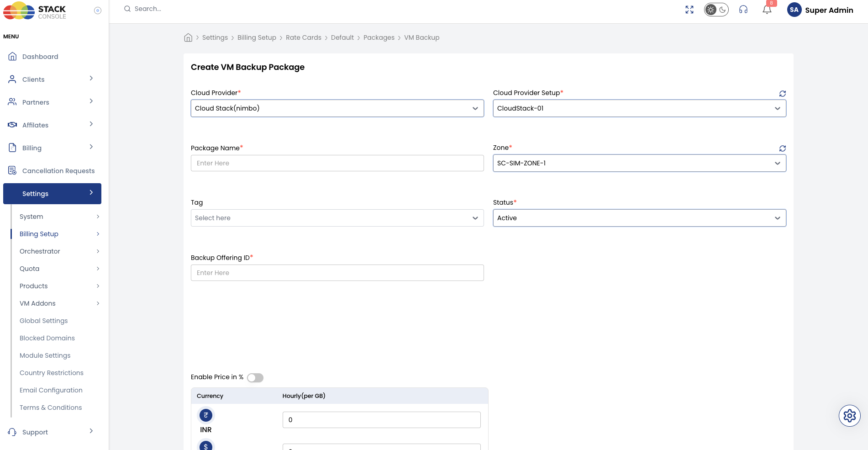This screenshot has height=450, width=868.
Task: Expand the Billing menu chevron
Action: (x=91, y=147)
